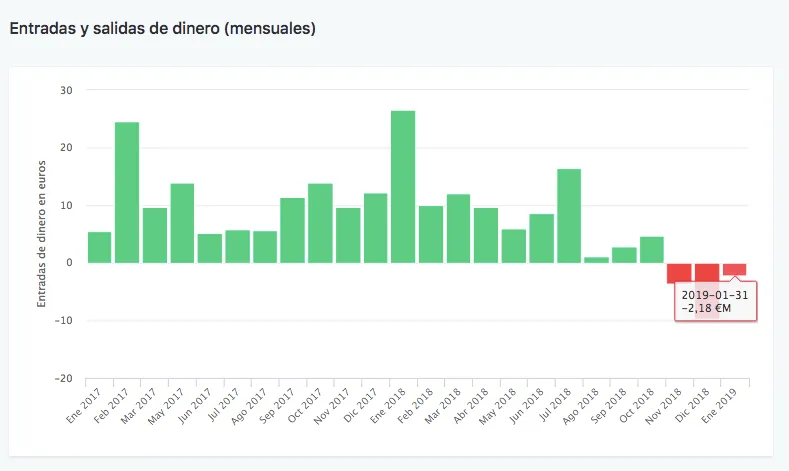This screenshot has height=471, width=789.
Task: Click the green Jul 2018 bar
Action: click(x=569, y=215)
